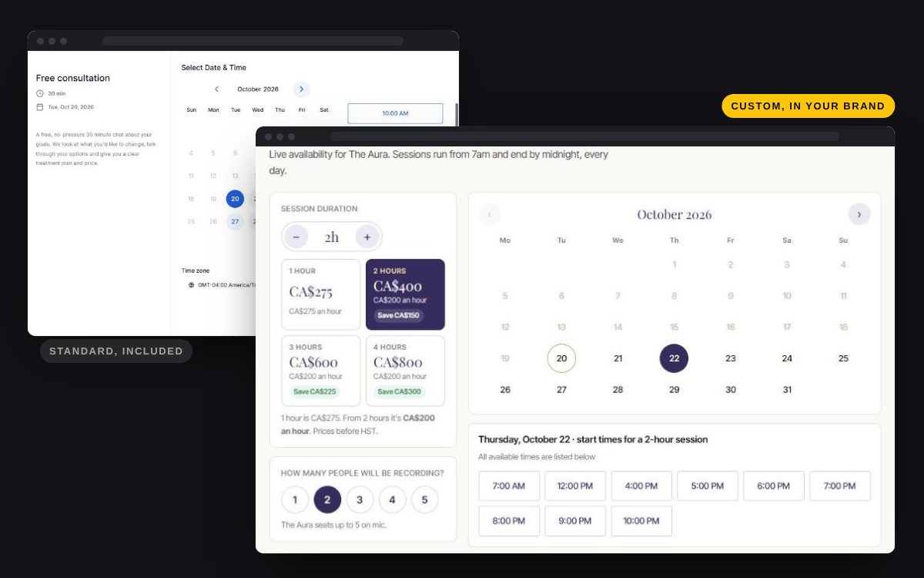Screen dimensions: 924x578
Task: Choose 1 person recording
Action: [295, 500]
